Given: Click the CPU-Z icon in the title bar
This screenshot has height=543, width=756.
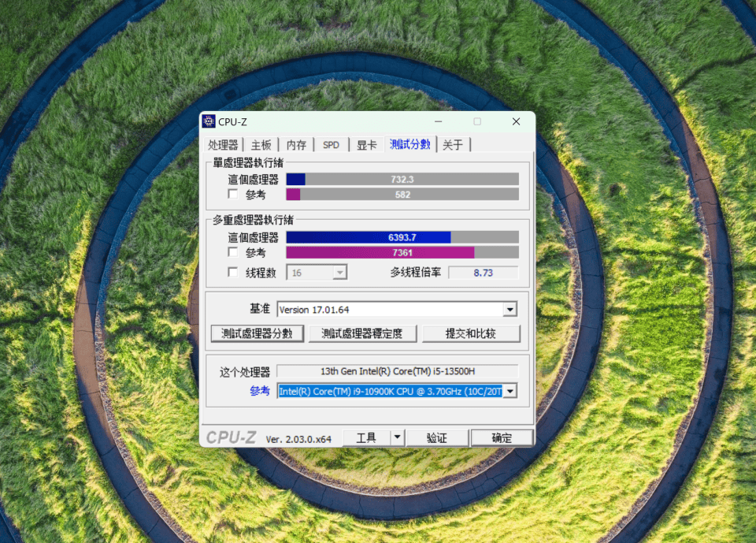Looking at the screenshot, I should coord(209,121).
